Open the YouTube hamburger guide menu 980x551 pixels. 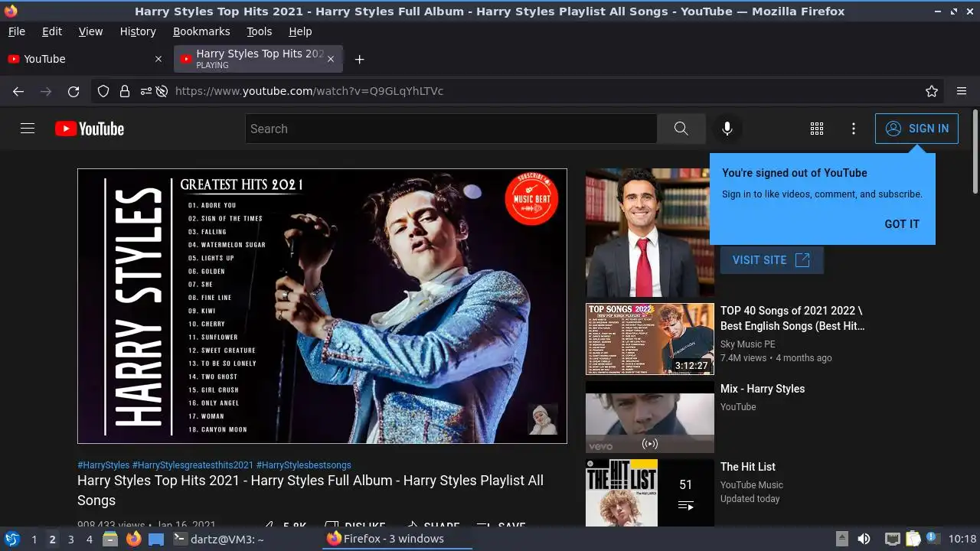click(28, 129)
